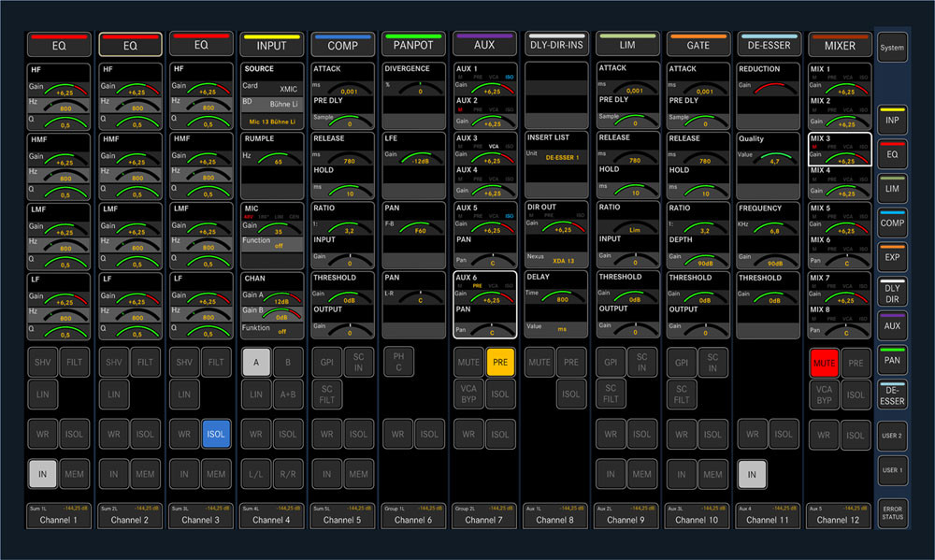Toggle the blue ISOL button in Channel 3
935x560 pixels.
216,434
